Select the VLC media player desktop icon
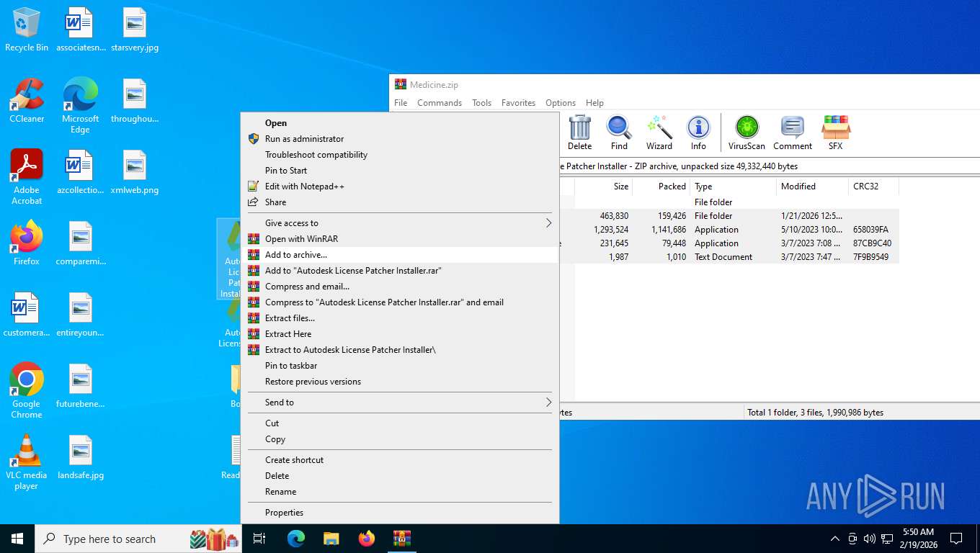 27,462
